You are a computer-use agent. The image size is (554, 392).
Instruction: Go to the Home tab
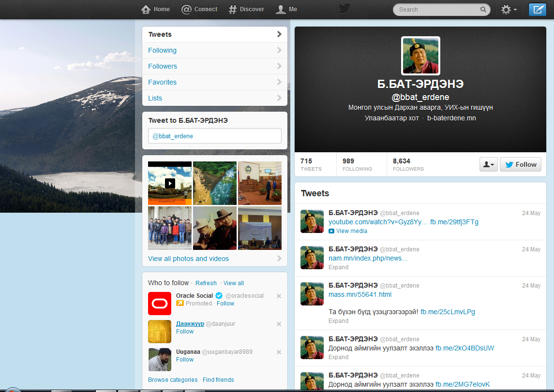click(155, 9)
